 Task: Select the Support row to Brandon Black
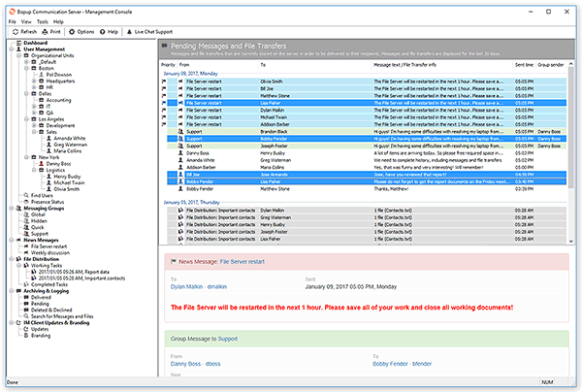[x=364, y=132]
